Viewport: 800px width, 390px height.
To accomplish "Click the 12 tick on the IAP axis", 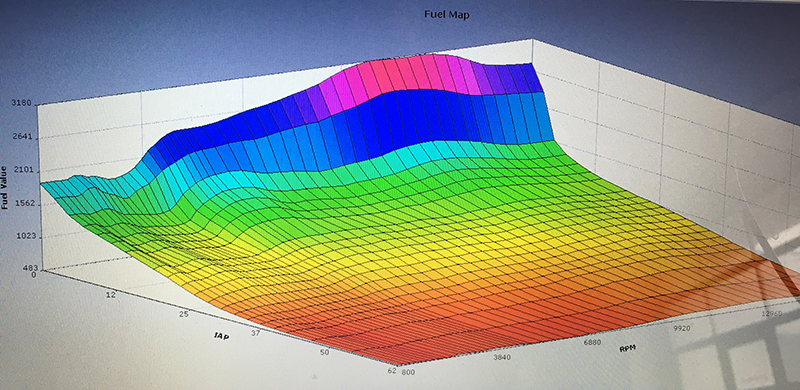I will tap(111, 295).
